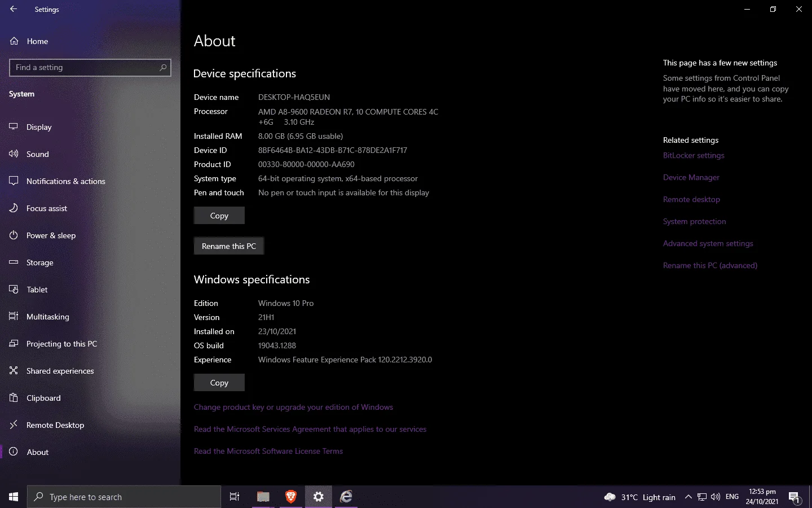Open Advanced system settings link
This screenshot has height=508, width=812.
[708, 243]
